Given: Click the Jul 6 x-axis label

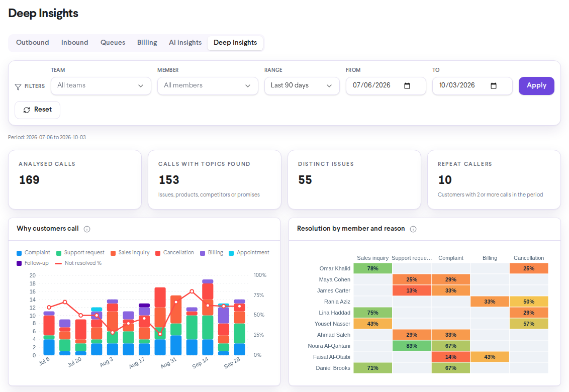Looking at the screenshot, I should [x=44, y=361].
